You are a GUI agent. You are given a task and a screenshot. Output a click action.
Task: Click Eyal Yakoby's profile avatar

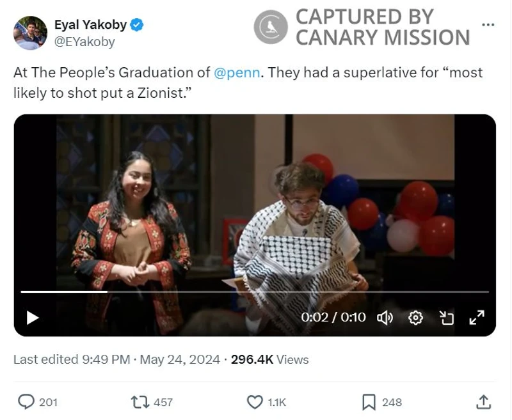coord(30,33)
